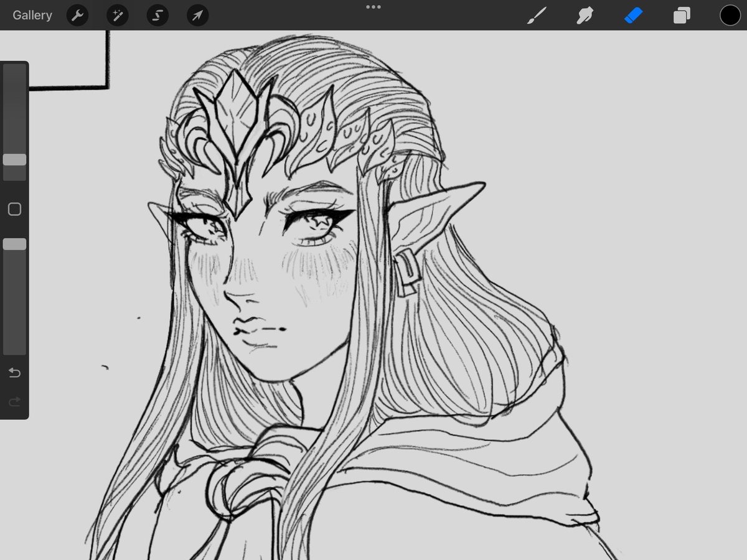The image size is (747, 560).
Task: Open the Adjustments magic wand menu
Action: coord(118,16)
